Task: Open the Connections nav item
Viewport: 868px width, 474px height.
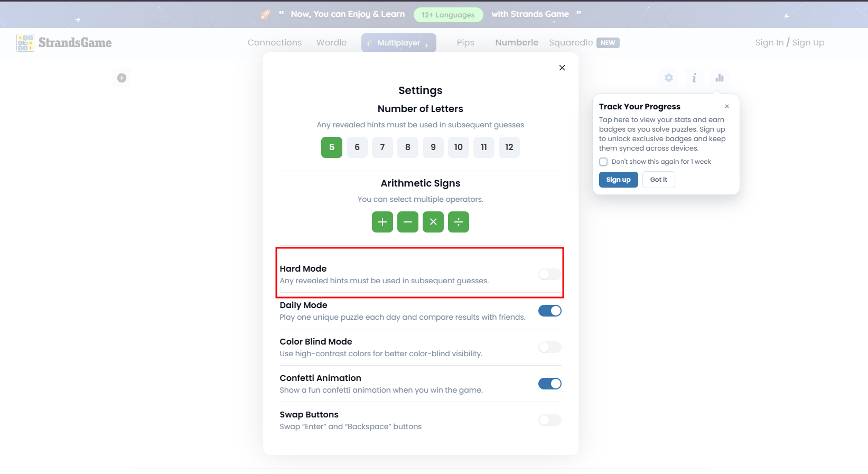Action: tap(275, 43)
